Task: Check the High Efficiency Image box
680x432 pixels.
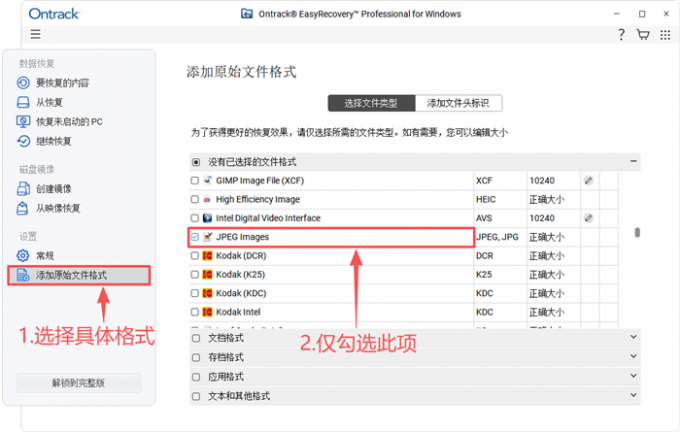Action: click(195, 199)
